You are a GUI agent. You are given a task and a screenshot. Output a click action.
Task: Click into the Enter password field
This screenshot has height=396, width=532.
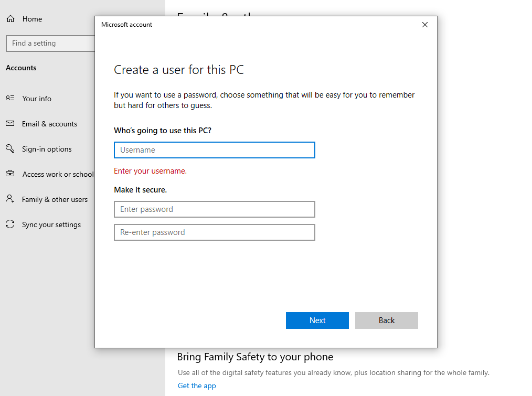pyautogui.click(x=215, y=209)
